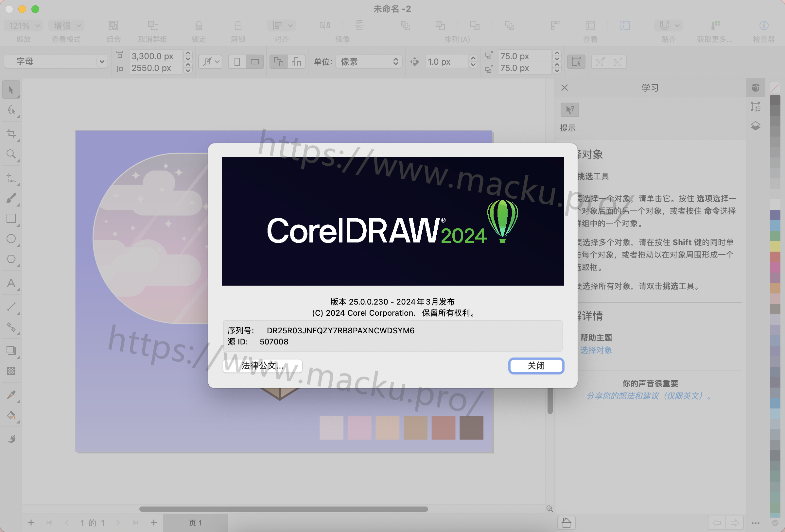
Task: Click the Ungroup (取消群组) icon
Action: point(153,26)
